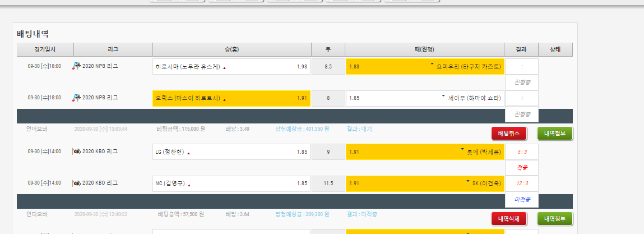Click red up arrow beside LG (정찬헌)

coord(188,153)
